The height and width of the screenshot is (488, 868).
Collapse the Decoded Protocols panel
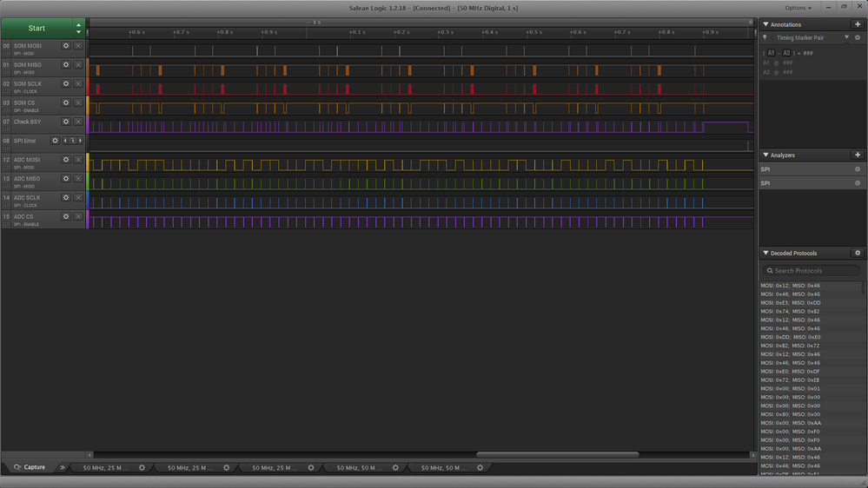coord(765,253)
